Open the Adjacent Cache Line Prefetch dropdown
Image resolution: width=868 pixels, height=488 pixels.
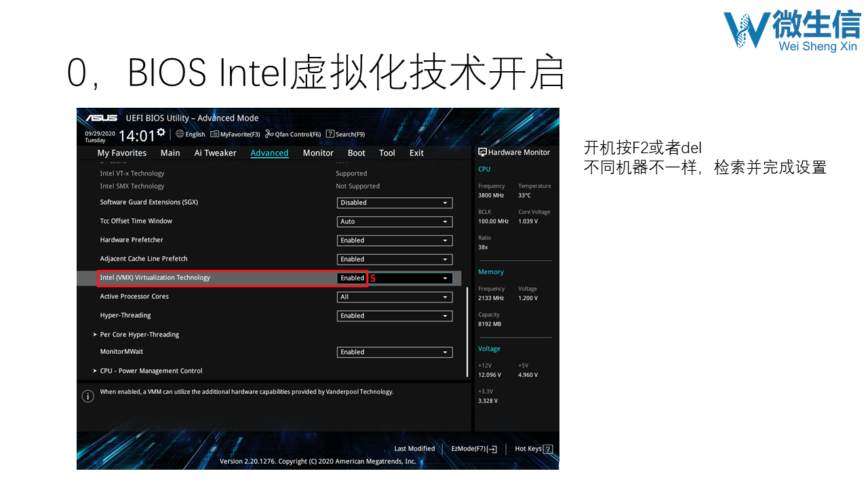395,260
